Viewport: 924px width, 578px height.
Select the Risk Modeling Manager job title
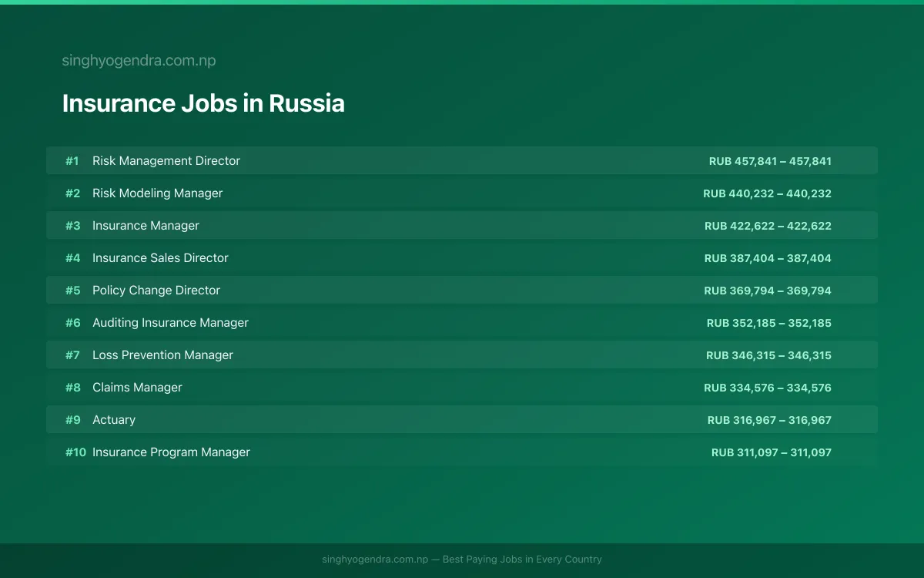click(x=157, y=193)
